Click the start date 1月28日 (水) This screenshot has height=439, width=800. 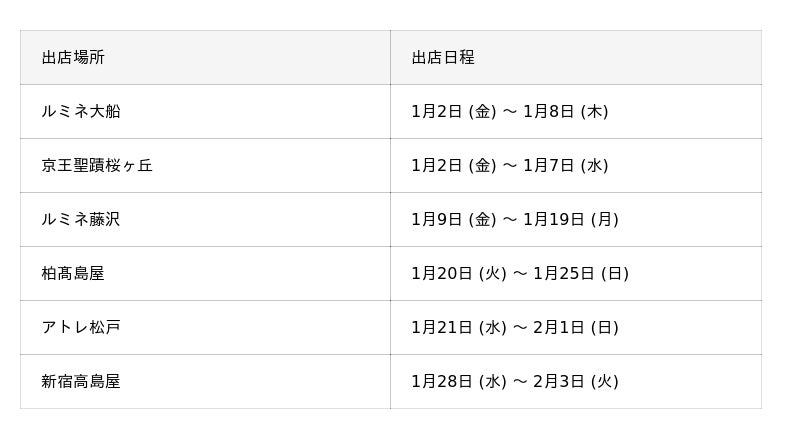tap(459, 381)
